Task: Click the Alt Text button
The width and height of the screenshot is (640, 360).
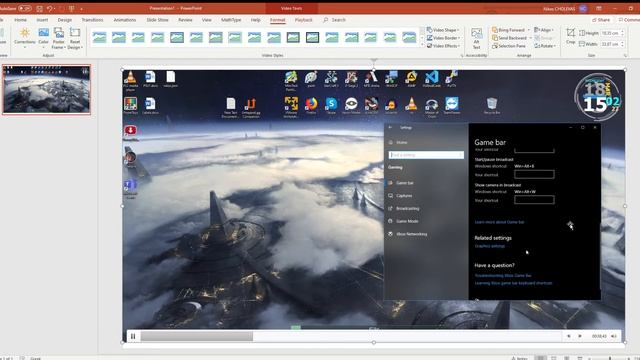Action: (476, 38)
